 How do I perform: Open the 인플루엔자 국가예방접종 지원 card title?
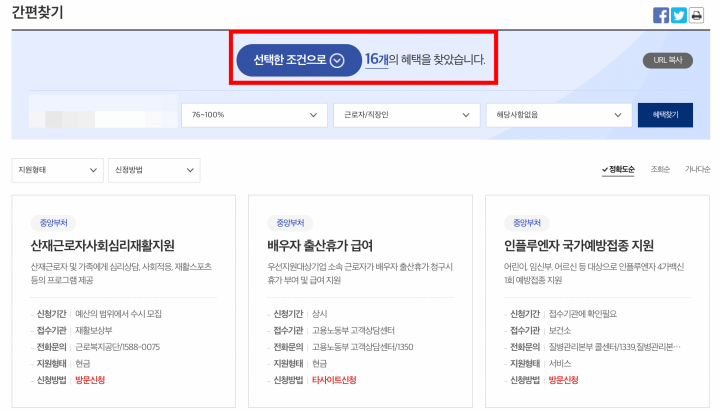579,246
